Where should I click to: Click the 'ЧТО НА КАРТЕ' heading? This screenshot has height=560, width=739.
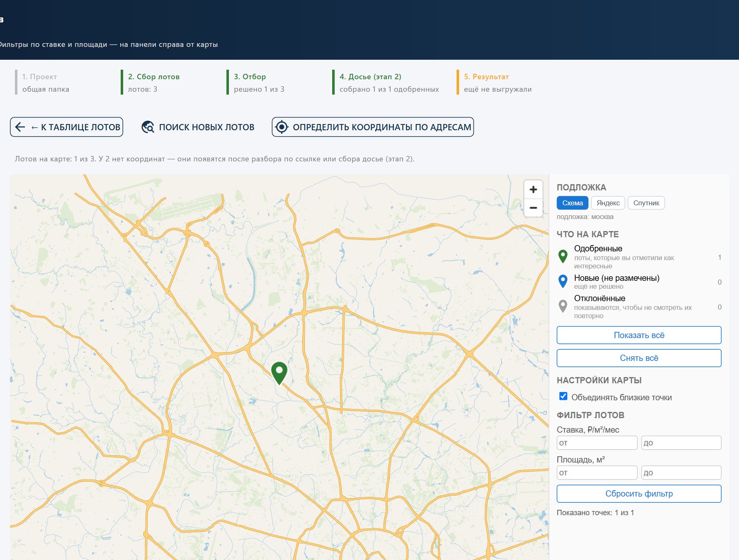pyautogui.click(x=587, y=234)
